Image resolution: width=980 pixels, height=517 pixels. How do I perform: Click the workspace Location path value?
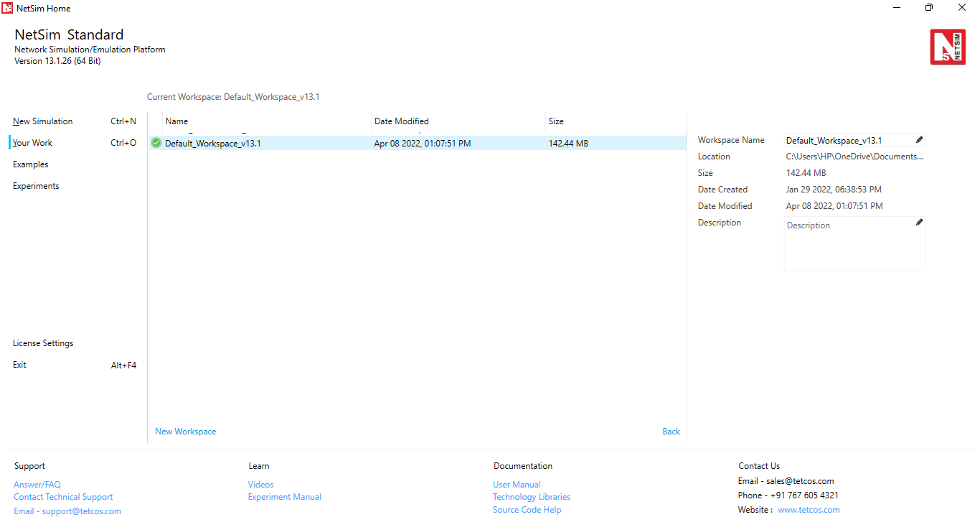[855, 157]
